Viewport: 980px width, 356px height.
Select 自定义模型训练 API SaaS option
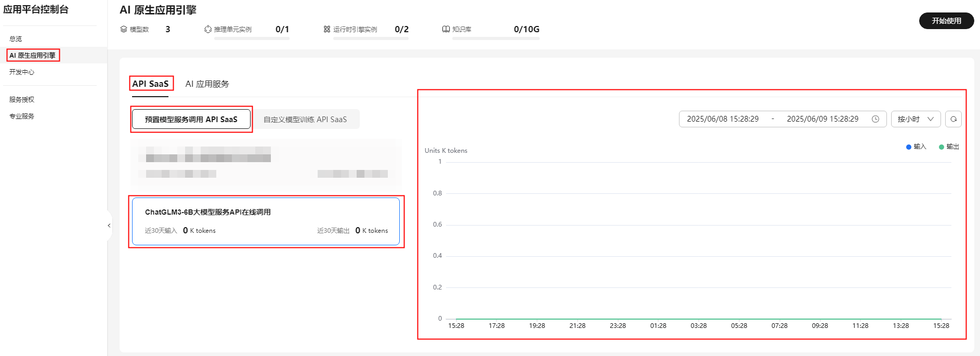pos(305,119)
